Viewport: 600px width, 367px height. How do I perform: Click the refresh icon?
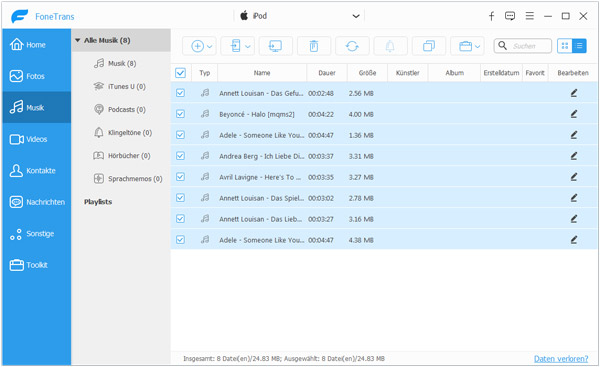tap(352, 46)
